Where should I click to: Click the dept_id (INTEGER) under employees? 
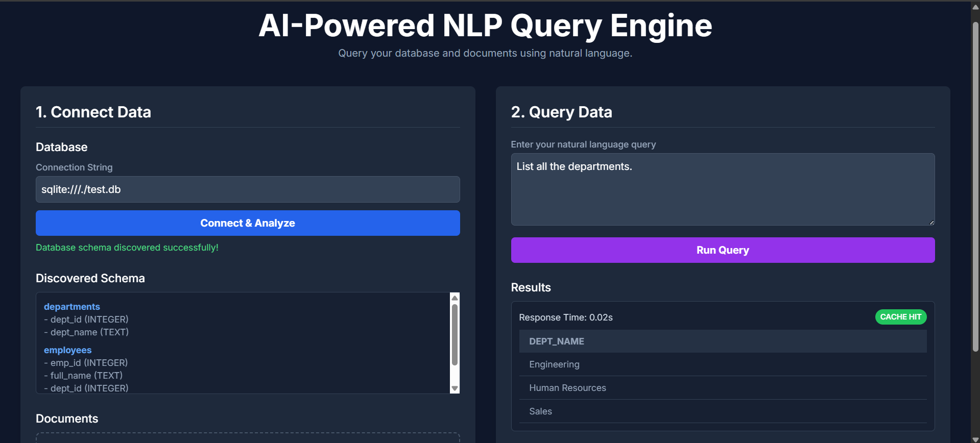pyautogui.click(x=86, y=388)
